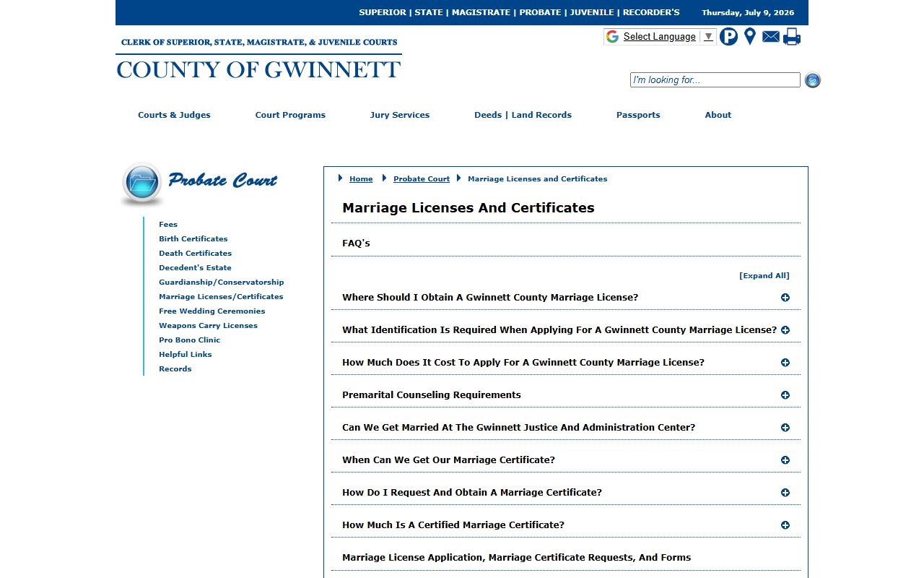Click the 'I'm looking for...' search field

[x=715, y=80]
